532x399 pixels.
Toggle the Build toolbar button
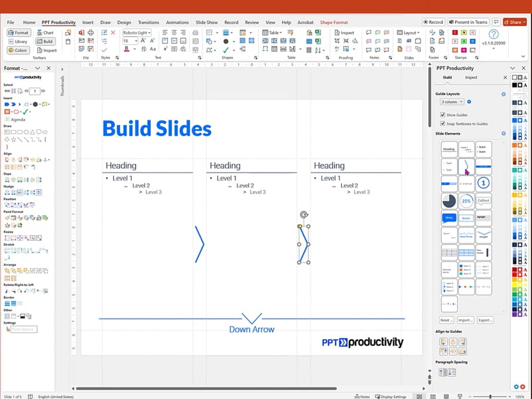(x=45, y=41)
